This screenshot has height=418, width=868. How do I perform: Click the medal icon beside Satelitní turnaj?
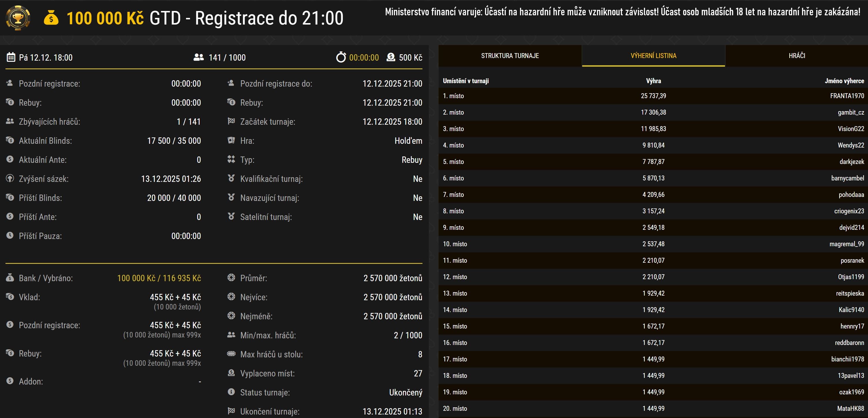pos(231,216)
